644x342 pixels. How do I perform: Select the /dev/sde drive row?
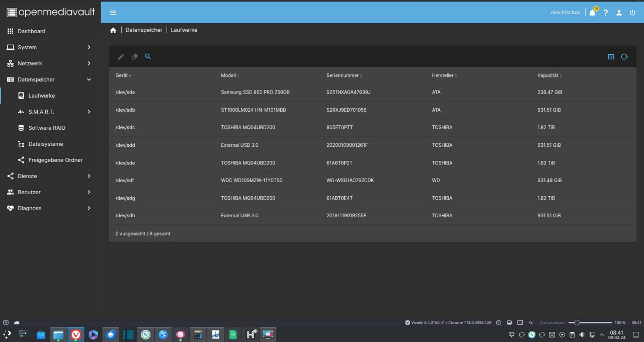(x=372, y=163)
